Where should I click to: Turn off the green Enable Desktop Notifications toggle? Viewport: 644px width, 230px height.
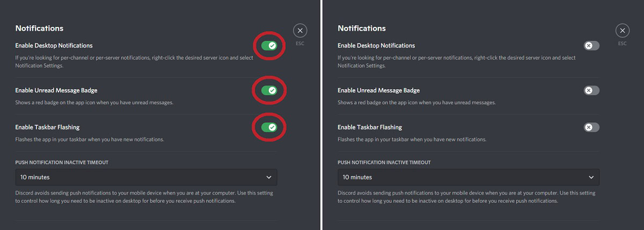pos(269,46)
